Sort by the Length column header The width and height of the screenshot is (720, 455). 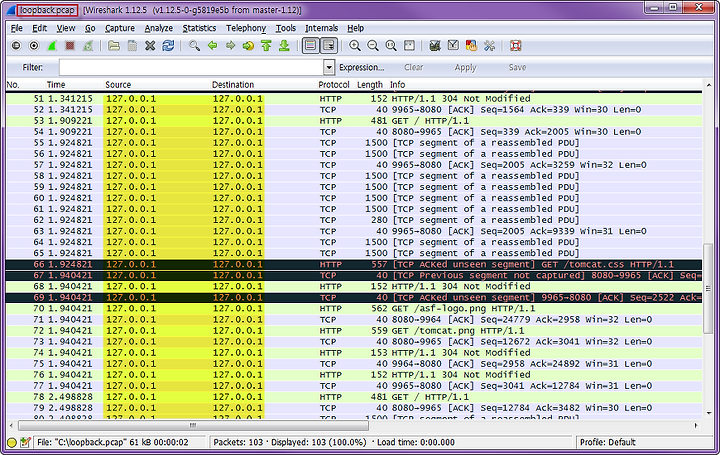(x=370, y=84)
